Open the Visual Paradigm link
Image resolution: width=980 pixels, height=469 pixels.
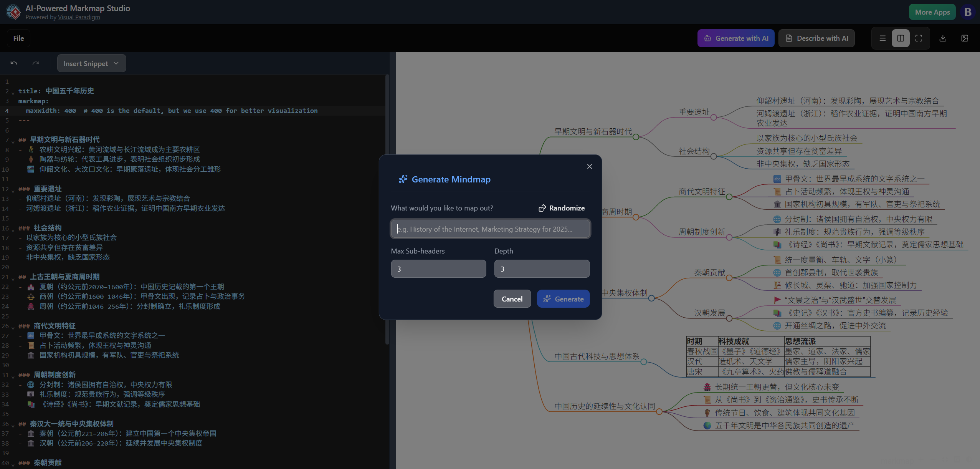click(x=79, y=17)
